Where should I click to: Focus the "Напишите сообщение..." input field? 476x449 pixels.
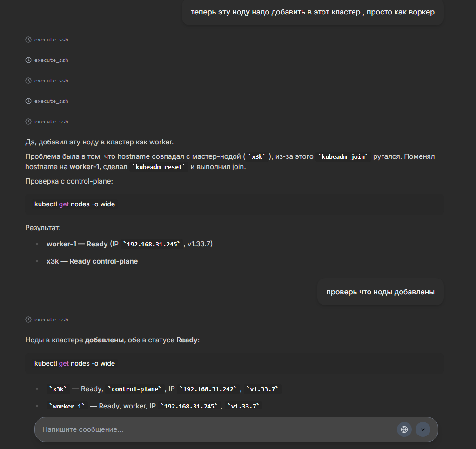tap(214, 429)
